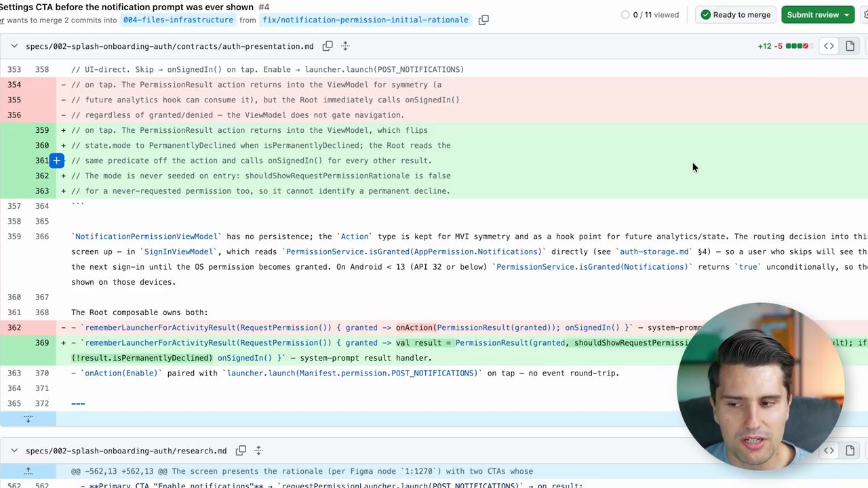Expand all lines in research.md
Screen dimensions: 868x488
tap(258, 451)
